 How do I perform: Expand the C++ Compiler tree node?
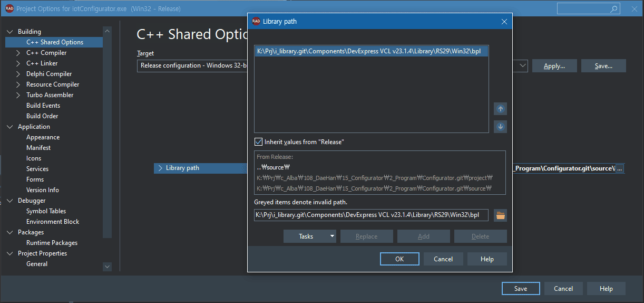pos(18,53)
